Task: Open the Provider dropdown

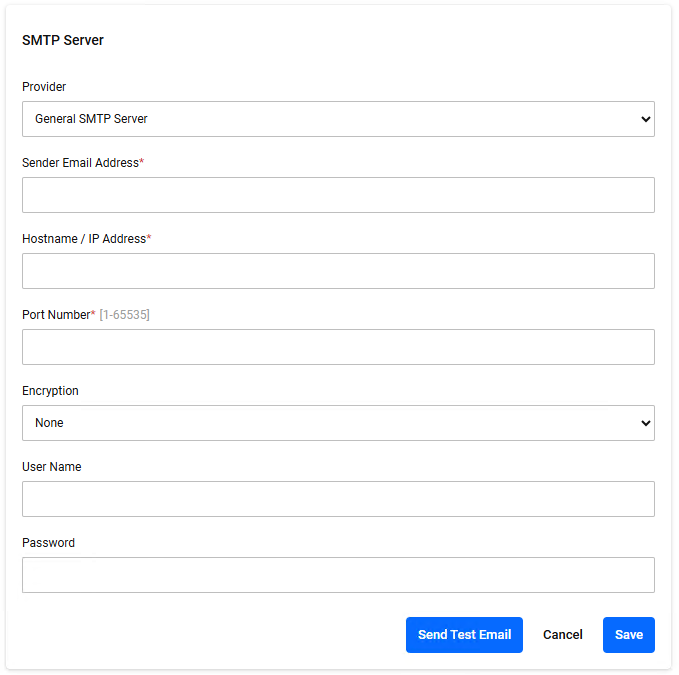Action: [x=338, y=119]
